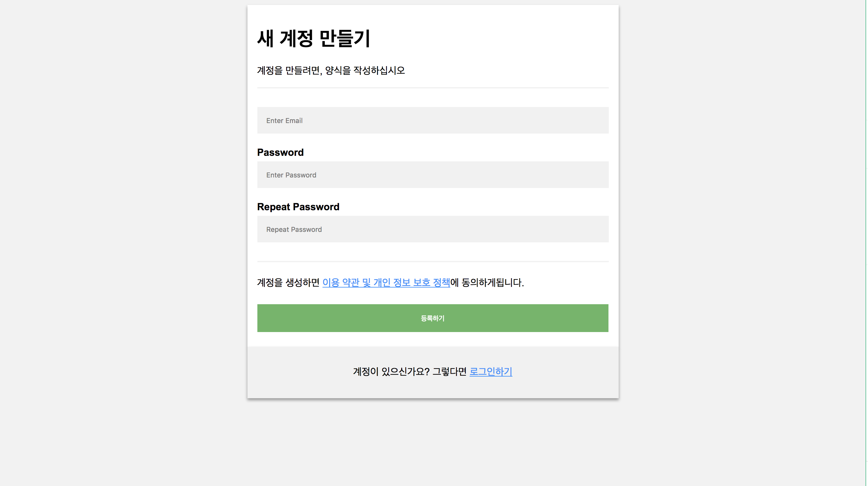The width and height of the screenshot is (868, 486).
Task: Click the Enter Email input field
Action: (433, 120)
